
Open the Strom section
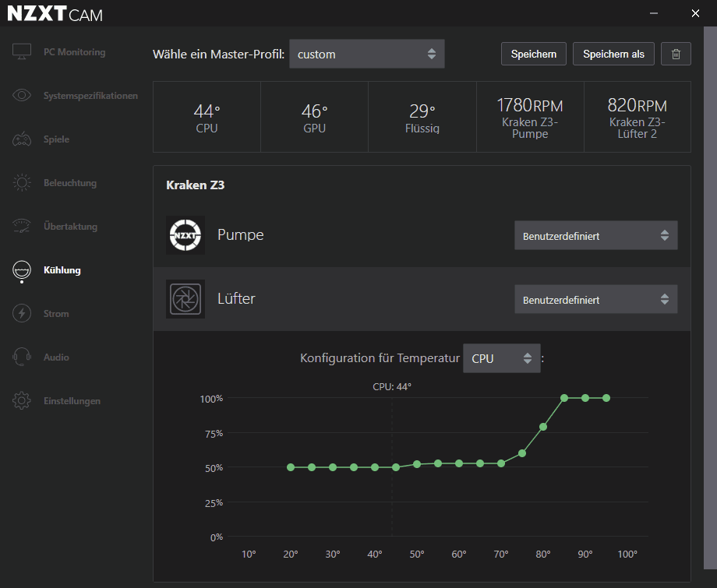(56, 314)
